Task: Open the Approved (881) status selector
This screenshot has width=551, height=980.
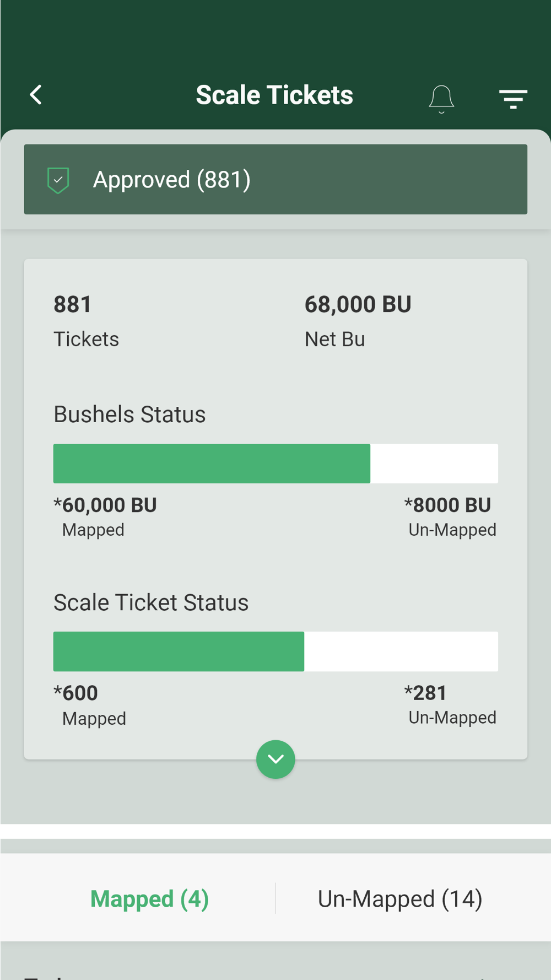Action: coord(275,179)
